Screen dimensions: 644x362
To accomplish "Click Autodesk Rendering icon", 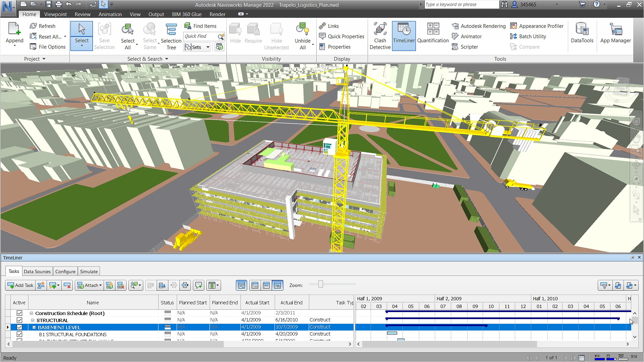I will pyautogui.click(x=455, y=26).
